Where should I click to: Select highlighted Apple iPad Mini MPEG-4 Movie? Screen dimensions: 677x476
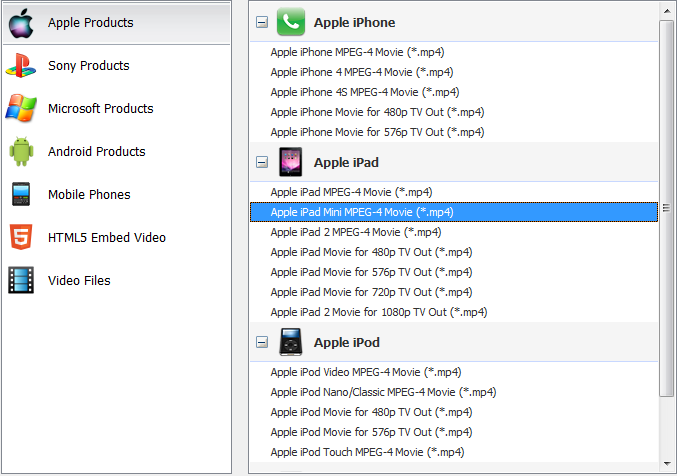point(454,212)
